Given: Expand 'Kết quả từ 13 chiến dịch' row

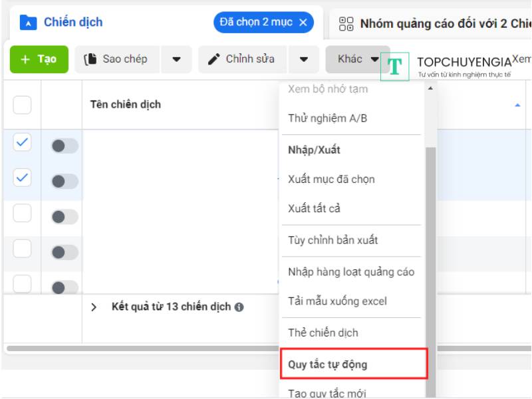Looking at the screenshot, I should tap(94, 307).
